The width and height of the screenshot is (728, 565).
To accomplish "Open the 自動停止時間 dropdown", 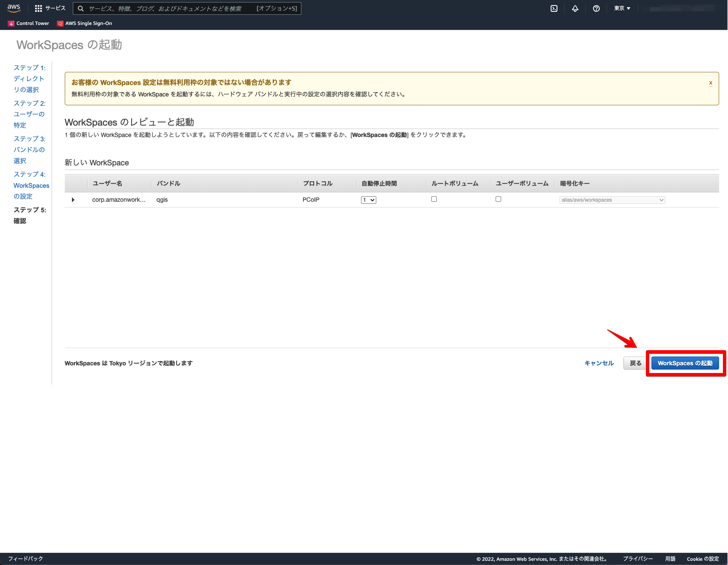I will pos(368,200).
